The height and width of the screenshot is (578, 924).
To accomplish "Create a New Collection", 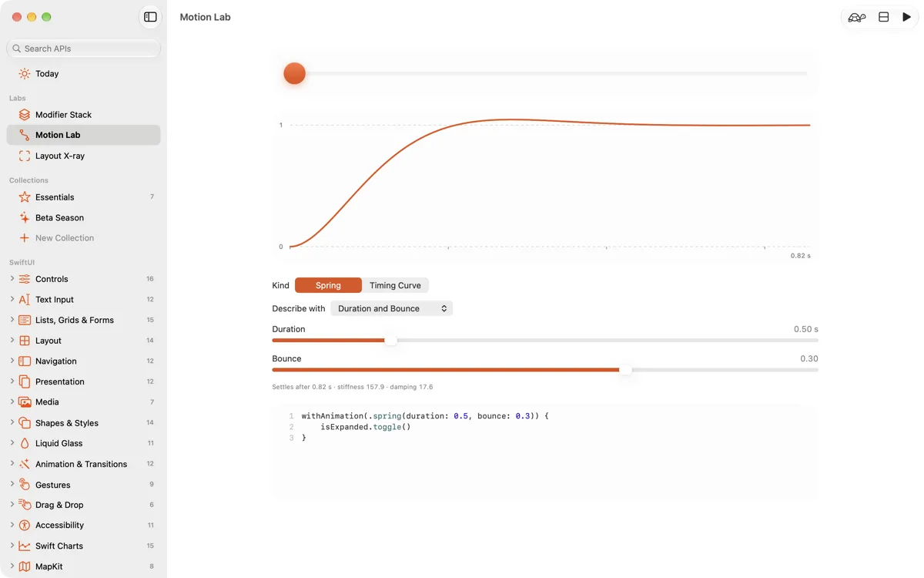I will coord(83,238).
